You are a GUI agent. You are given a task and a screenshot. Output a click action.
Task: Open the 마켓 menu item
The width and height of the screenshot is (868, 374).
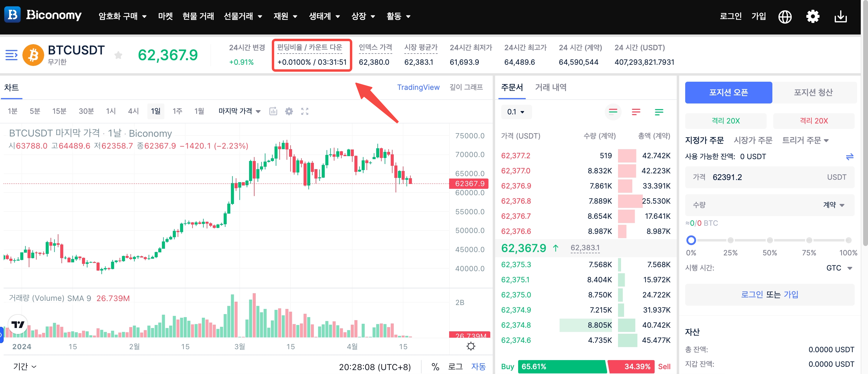[x=165, y=16]
